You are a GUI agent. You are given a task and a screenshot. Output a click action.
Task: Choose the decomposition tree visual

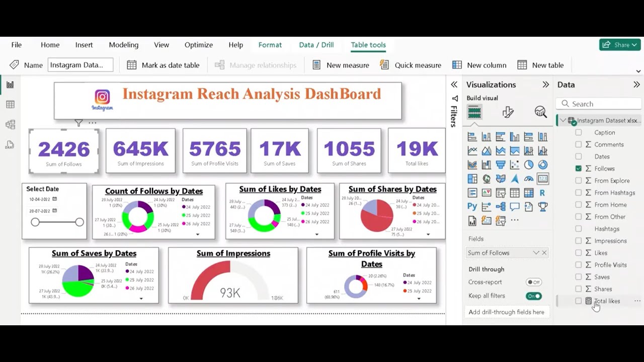click(500, 207)
